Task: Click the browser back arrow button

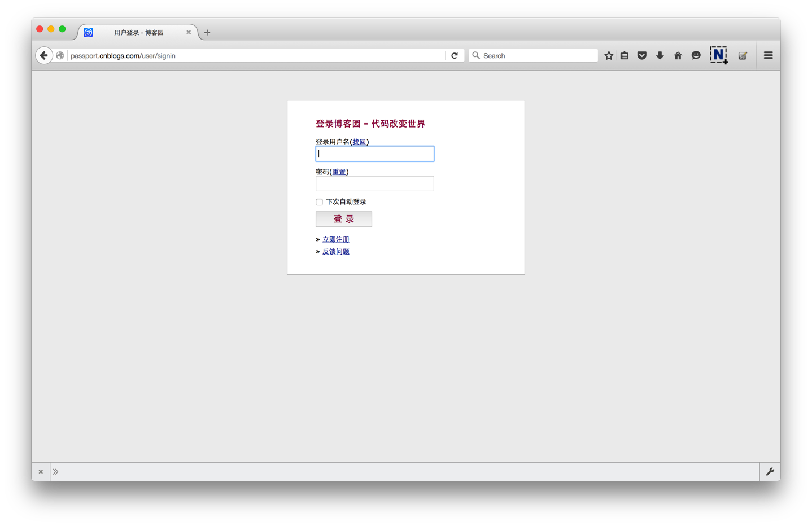Action: [x=44, y=55]
